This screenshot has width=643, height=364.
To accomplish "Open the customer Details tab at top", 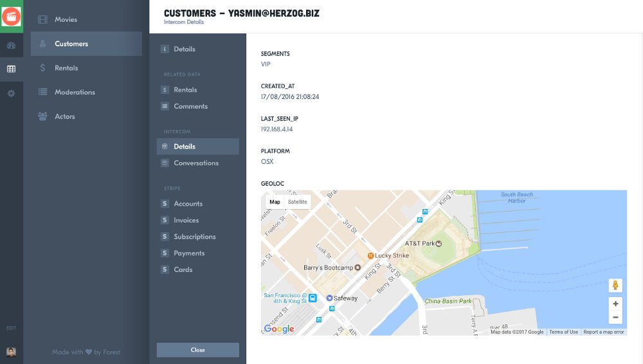I will [198, 49].
